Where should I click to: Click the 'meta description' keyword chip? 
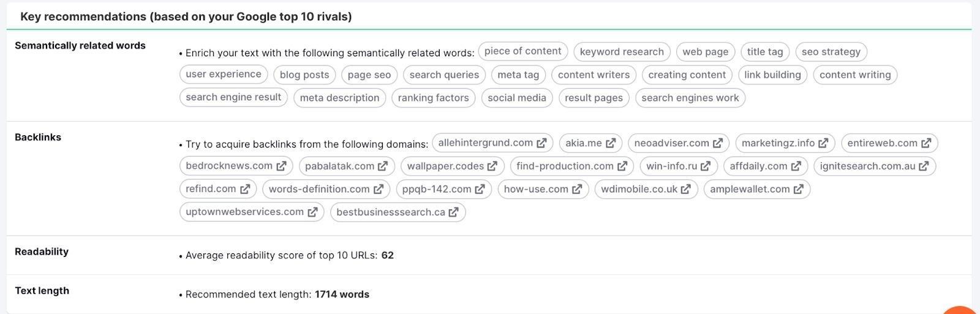tap(340, 97)
